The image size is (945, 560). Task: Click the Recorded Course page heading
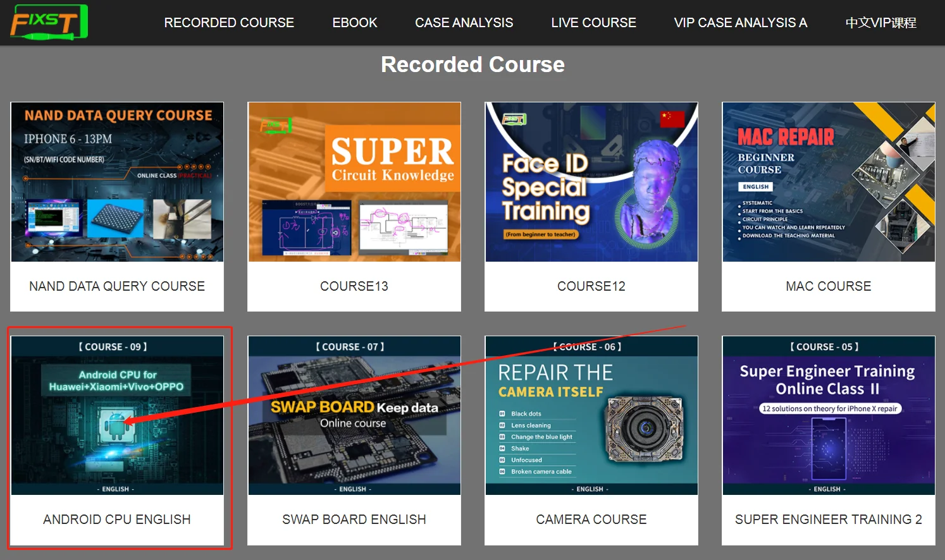pos(472,64)
